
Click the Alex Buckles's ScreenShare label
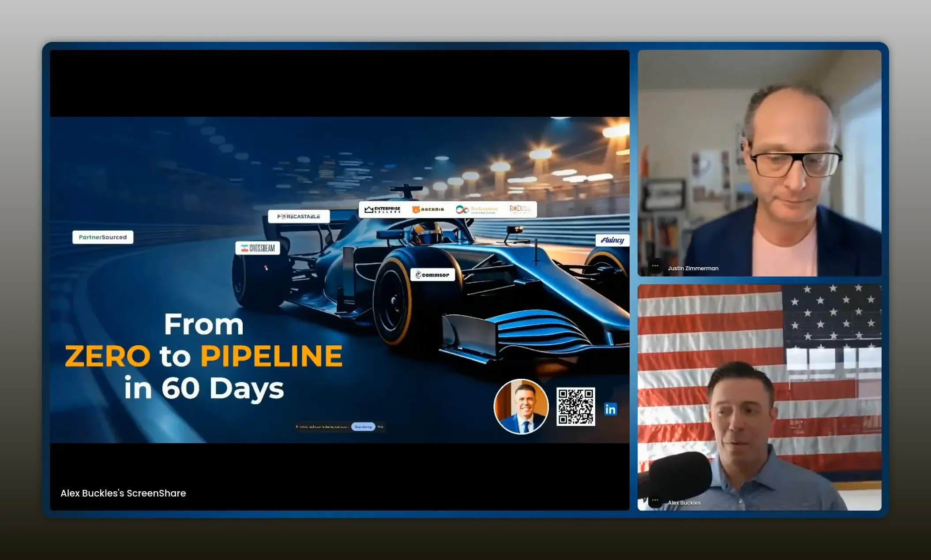point(123,493)
